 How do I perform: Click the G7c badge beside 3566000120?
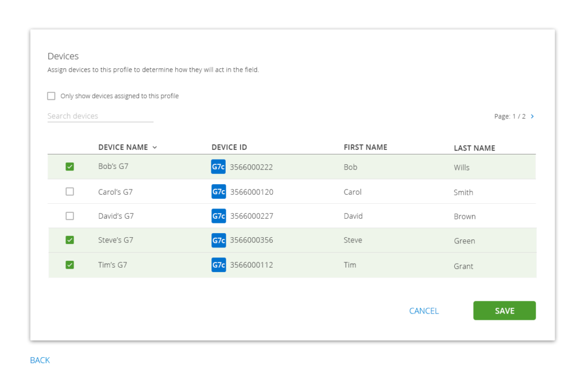(218, 192)
